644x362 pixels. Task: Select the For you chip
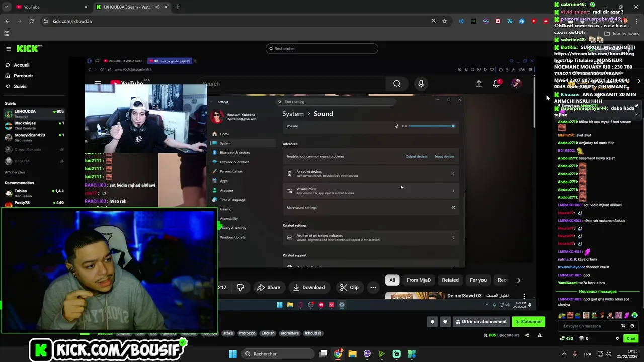tap(478, 280)
